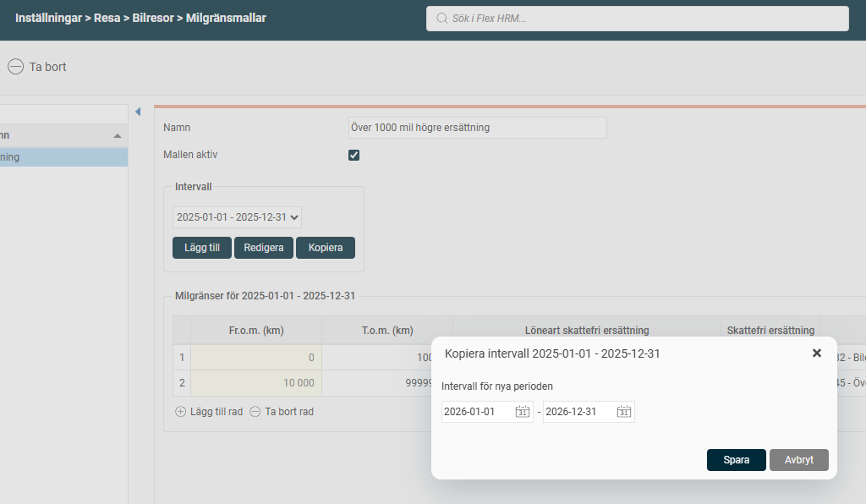Click the Namn text field
The image size is (866, 504).
pos(478,128)
